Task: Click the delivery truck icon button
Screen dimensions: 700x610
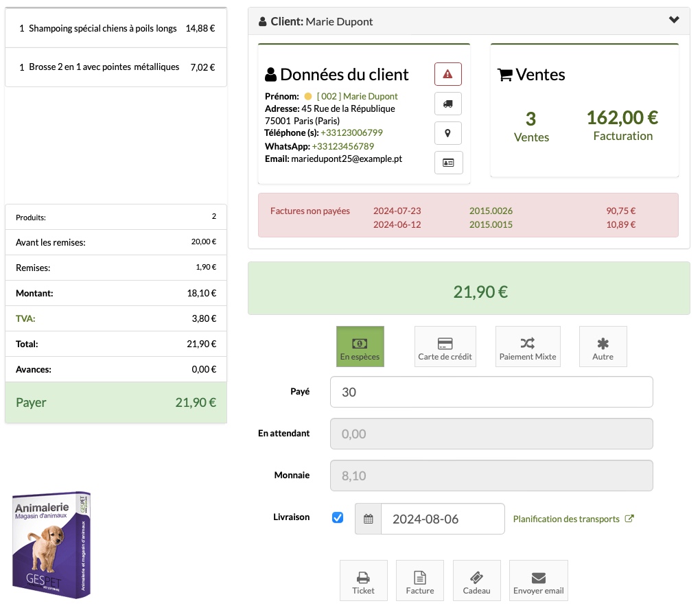Action: point(447,104)
